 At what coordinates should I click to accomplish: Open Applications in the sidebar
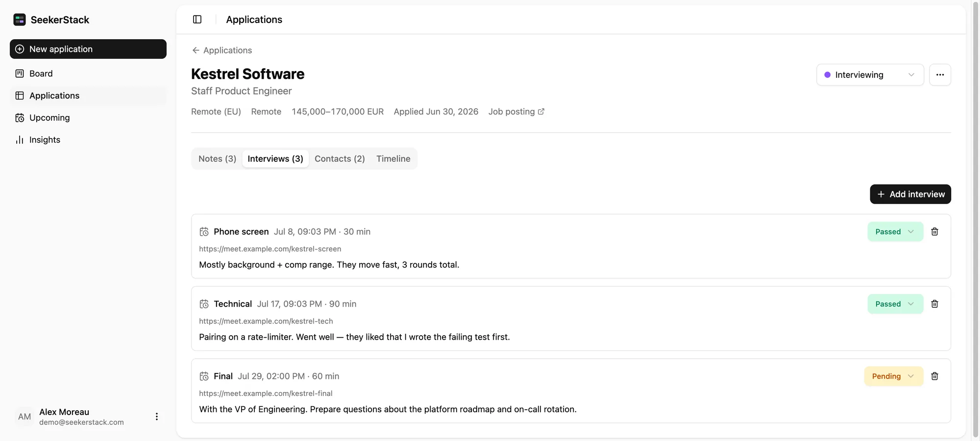pos(88,96)
